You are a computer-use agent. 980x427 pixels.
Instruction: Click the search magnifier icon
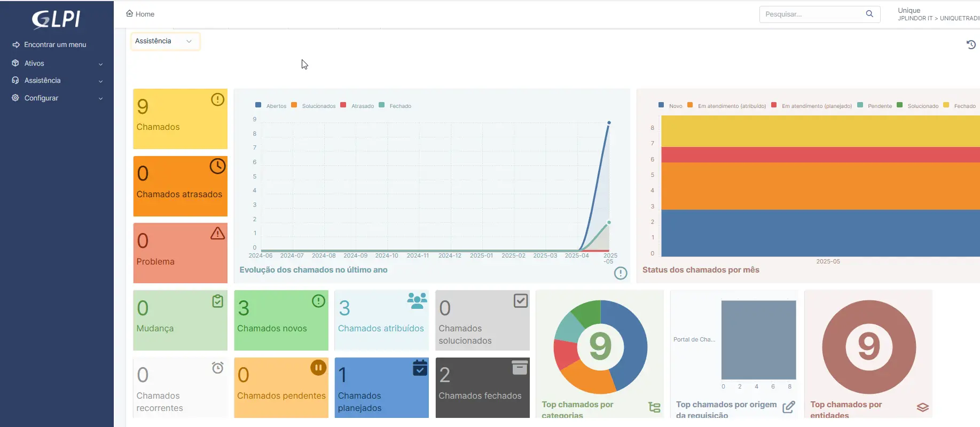click(x=869, y=14)
